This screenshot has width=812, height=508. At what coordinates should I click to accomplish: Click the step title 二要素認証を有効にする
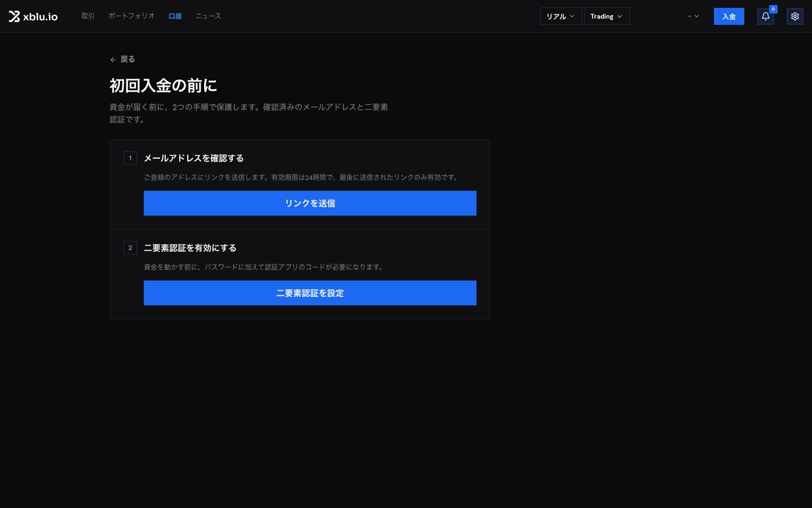[190, 248]
